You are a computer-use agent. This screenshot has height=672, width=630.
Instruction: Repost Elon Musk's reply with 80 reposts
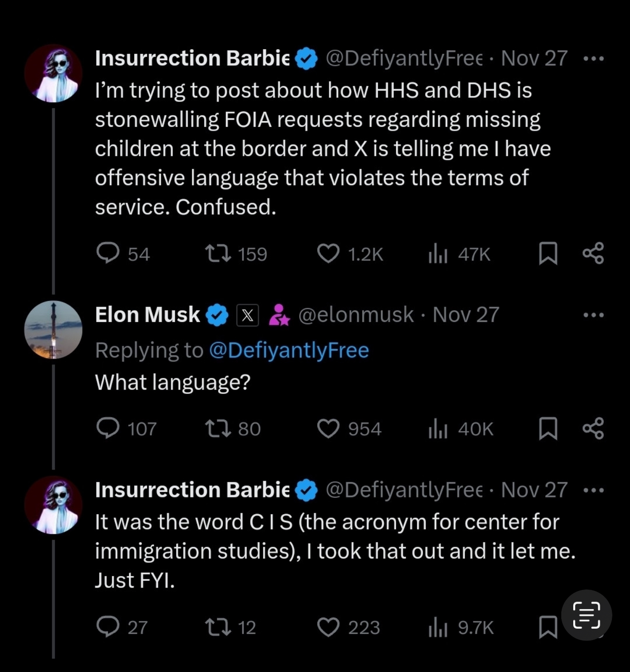[218, 428]
